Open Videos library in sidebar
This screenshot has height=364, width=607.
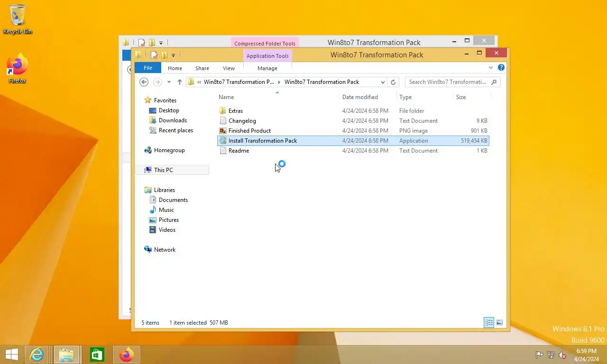tap(167, 230)
